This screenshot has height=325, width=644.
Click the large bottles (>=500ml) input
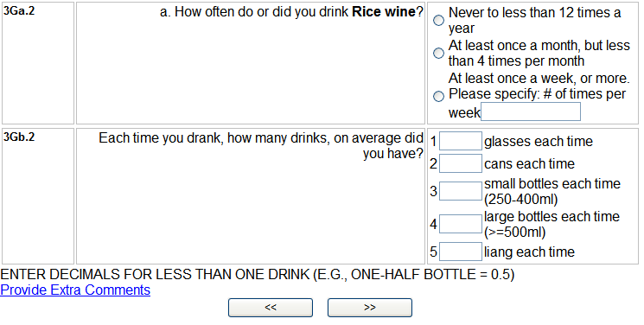click(x=461, y=224)
